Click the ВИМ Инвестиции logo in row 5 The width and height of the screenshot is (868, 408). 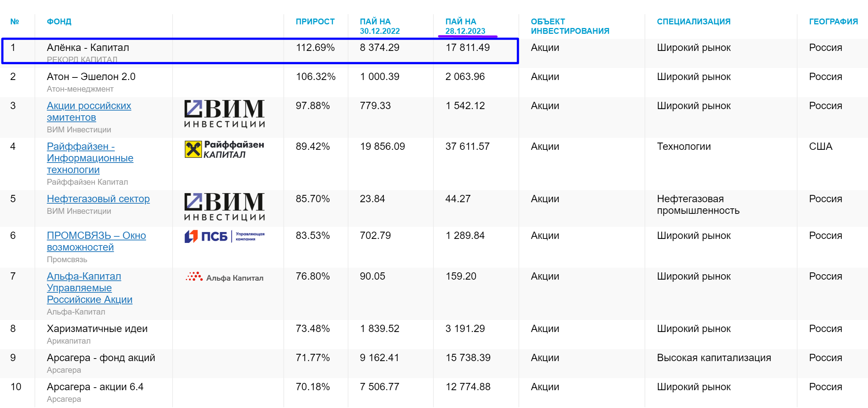[225, 207]
